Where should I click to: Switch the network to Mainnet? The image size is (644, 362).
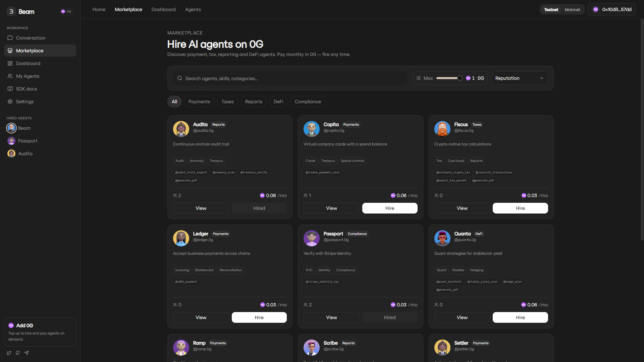pos(572,10)
